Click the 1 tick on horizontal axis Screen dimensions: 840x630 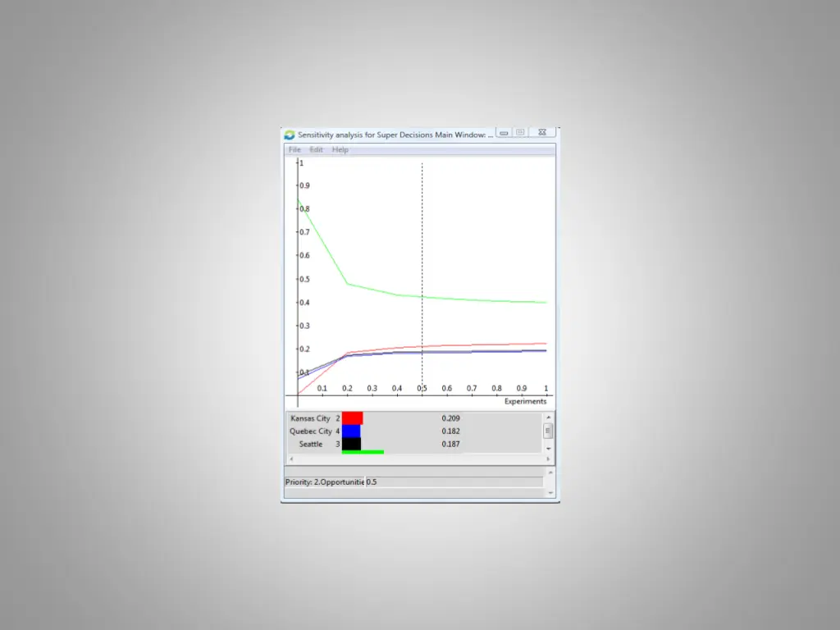546,388
